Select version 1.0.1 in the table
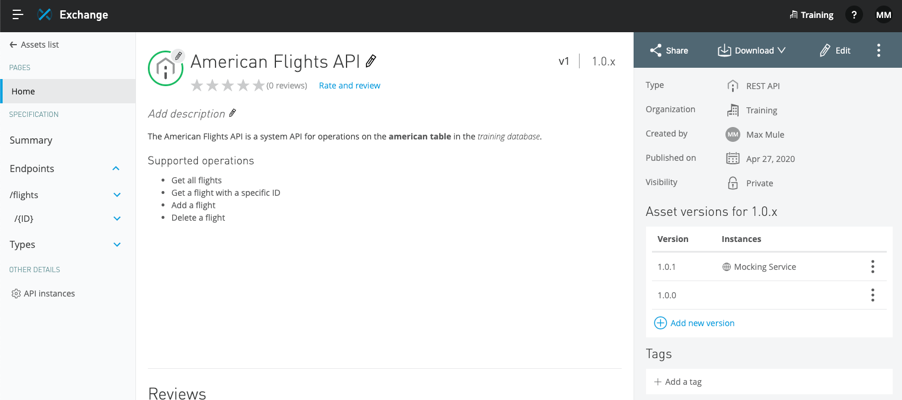The width and height of the screenshot is (902, 400). [x=667, y=267]
